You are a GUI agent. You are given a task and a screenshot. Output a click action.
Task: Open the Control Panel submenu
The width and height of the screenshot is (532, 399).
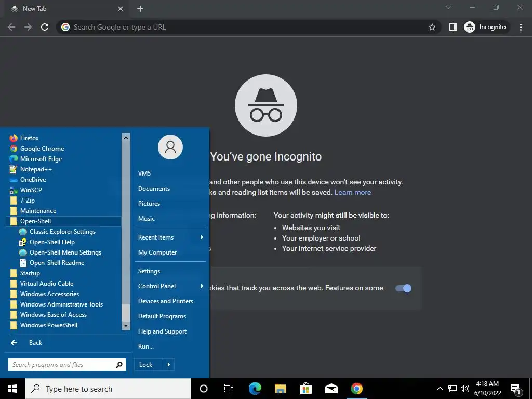coord(170,286)
